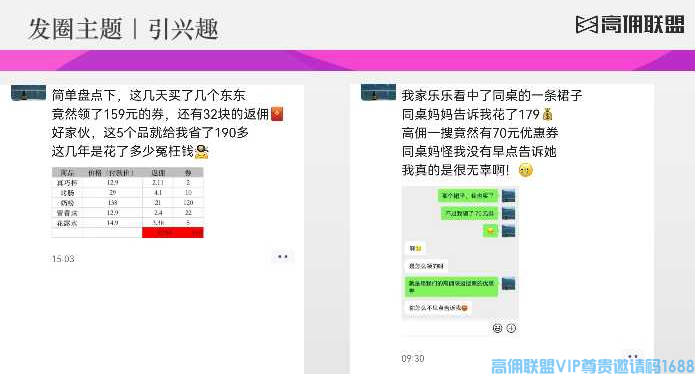This screenshot has width=695, height=374.
Task: Click table cell 138
Action: (x=113, y=203)
